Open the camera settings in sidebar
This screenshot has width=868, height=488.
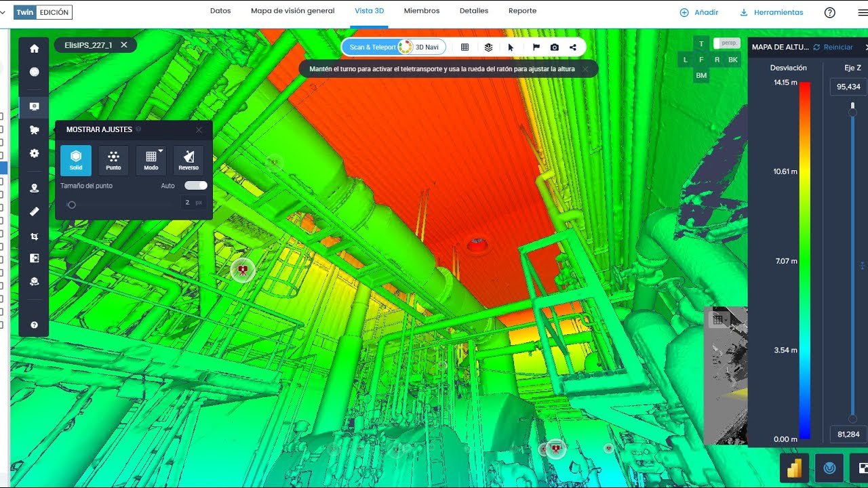coord(34,130)
